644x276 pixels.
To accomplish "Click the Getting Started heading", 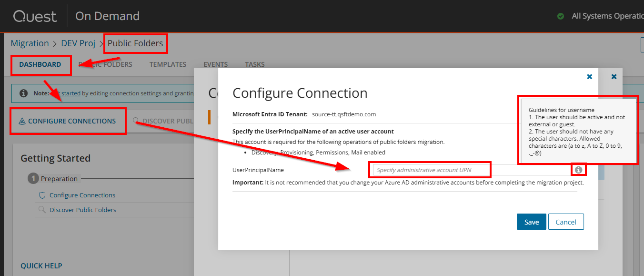I will pyautogui.click(x=55, y=158).
